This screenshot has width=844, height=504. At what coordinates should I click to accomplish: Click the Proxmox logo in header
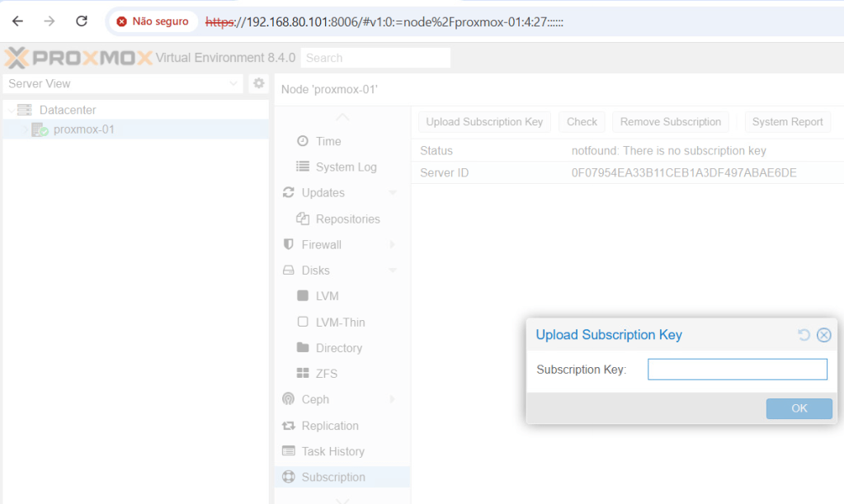[78, 58]
